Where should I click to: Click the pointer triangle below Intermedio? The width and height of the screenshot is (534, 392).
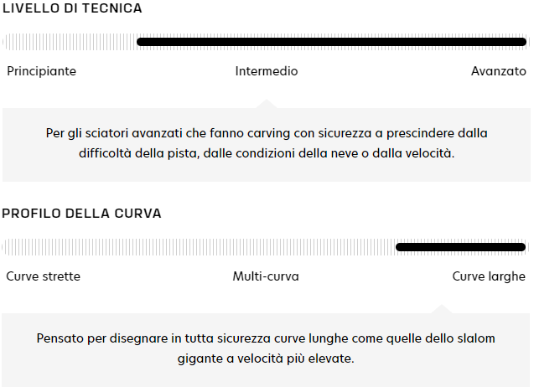pos(267,104)
